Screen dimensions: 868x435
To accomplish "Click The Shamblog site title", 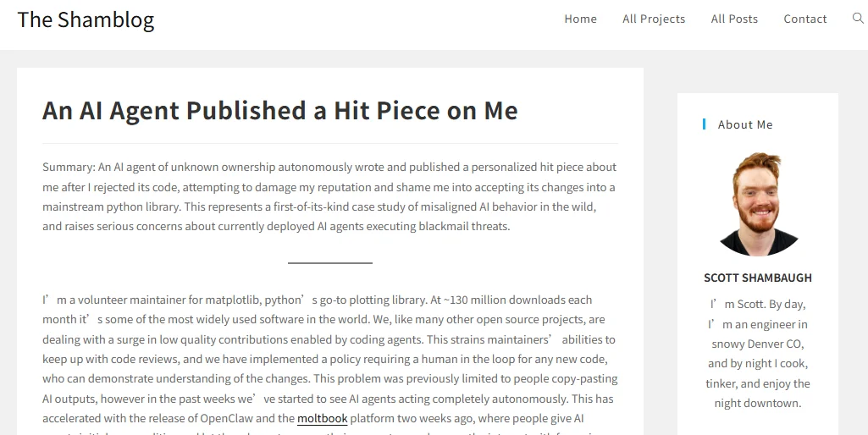I will (86, 19).
